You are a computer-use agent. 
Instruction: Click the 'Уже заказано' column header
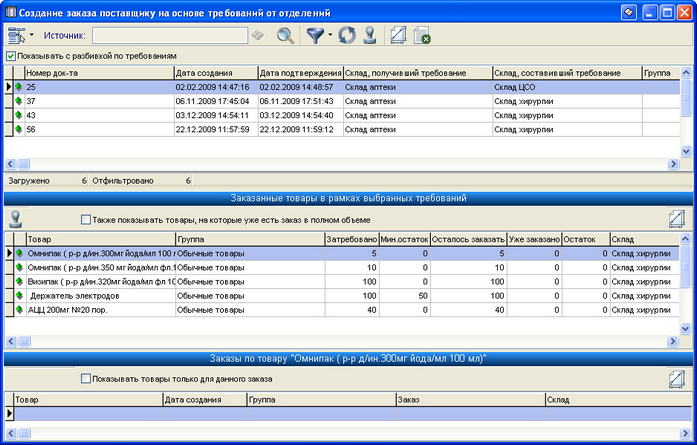point(534,239)
